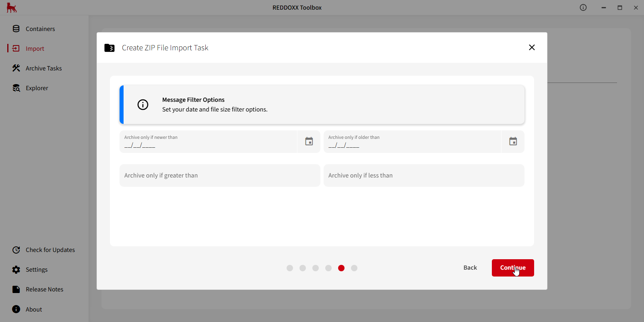Select the active red step dot
The image size is (644, 322).
[x=341, y=268]
